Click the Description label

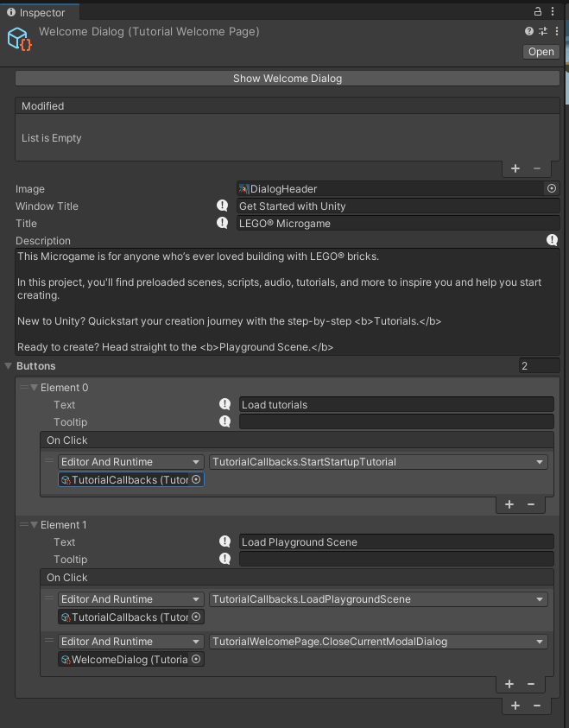pyautogui.click(x=43, y=240)
